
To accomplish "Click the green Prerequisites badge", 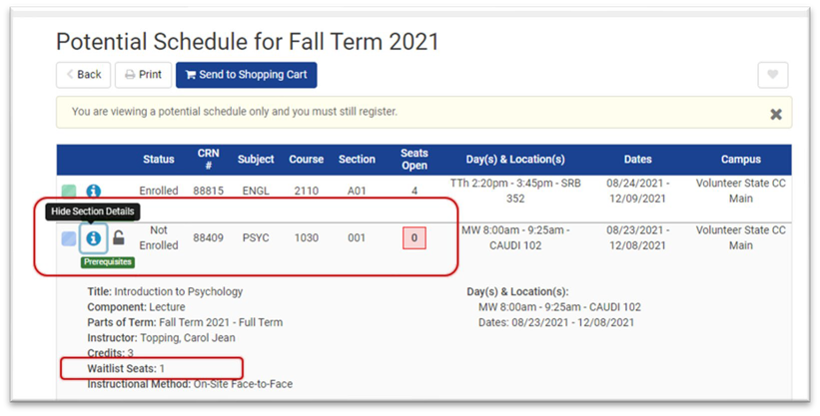I will [108, 262].
